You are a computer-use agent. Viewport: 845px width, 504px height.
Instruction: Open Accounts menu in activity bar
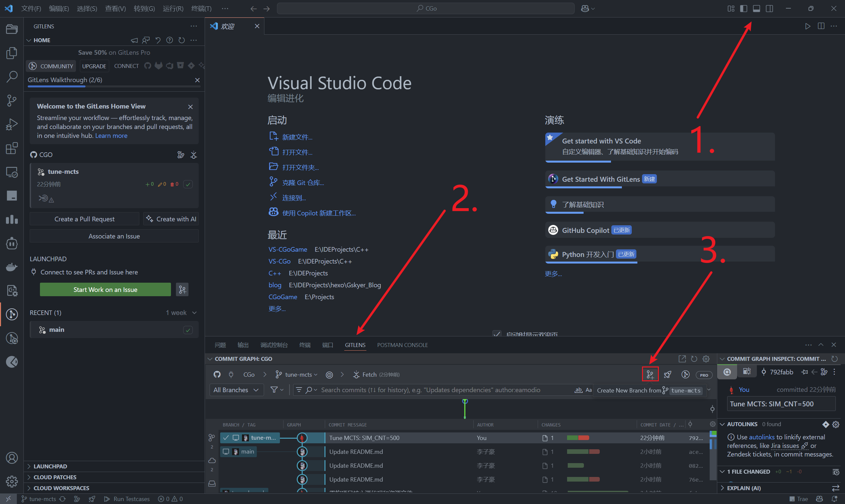12,458
